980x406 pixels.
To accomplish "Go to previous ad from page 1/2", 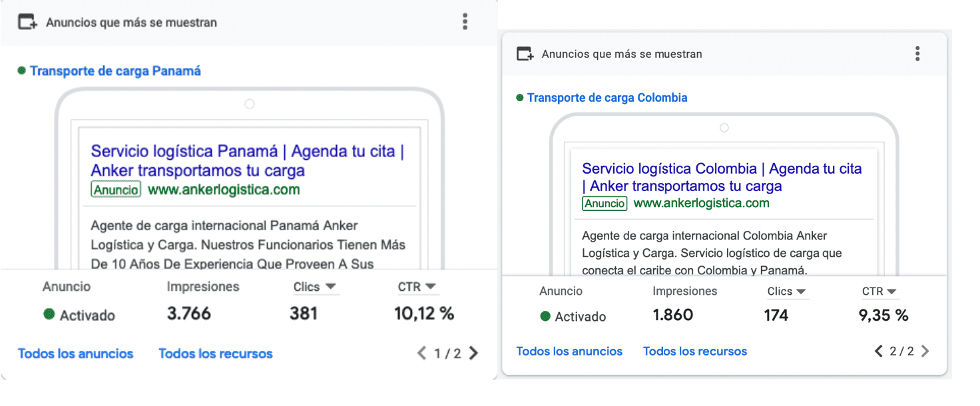I will click(421, 353).
